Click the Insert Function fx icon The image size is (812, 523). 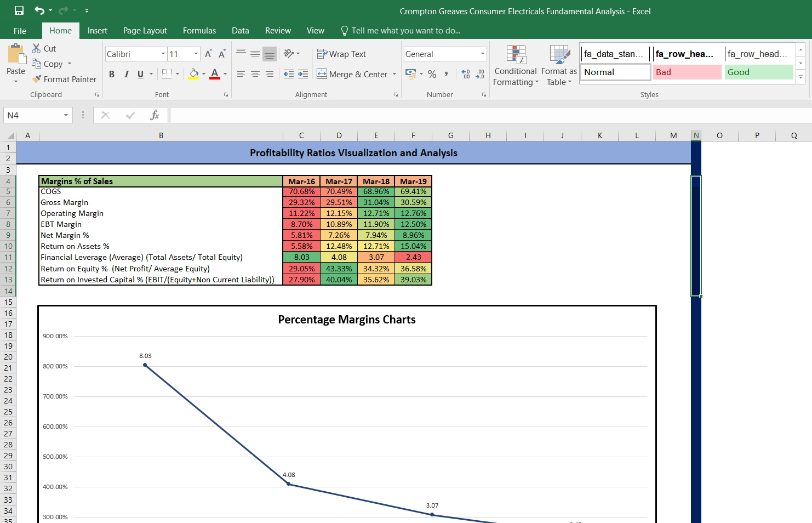tap(155, 115)
